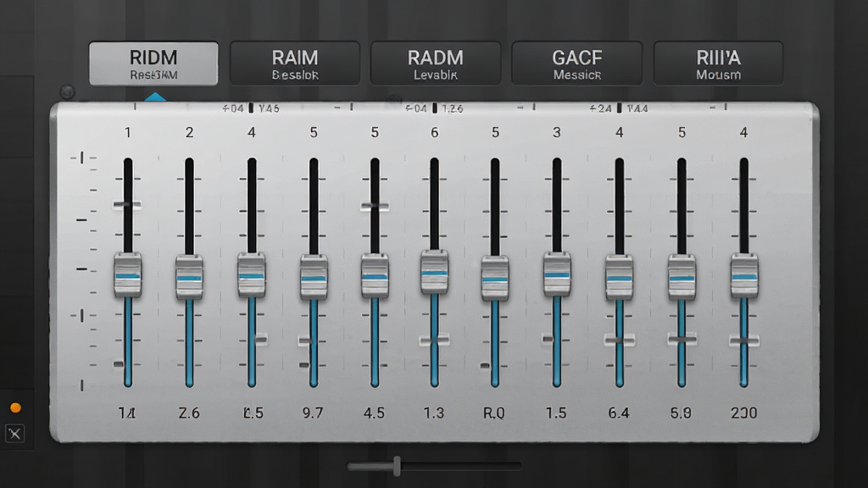
Task: Click the orange indicator dot in the sidebar
Action: 15,408
